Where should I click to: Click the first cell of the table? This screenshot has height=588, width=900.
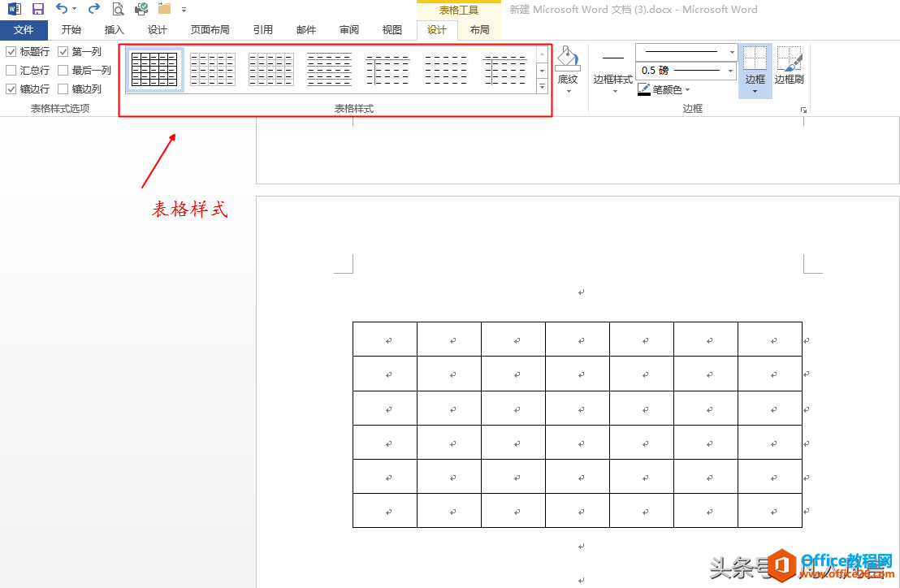384,339
